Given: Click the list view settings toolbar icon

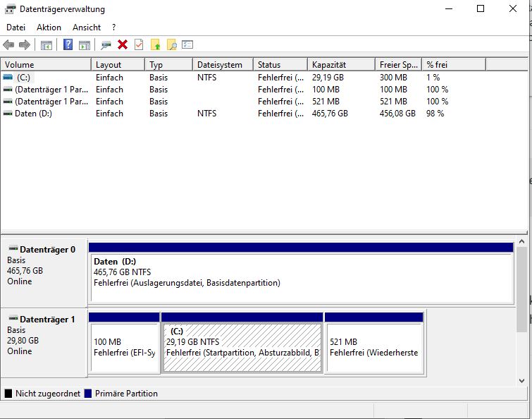Looking at the screenshot, I should (187, 44).
